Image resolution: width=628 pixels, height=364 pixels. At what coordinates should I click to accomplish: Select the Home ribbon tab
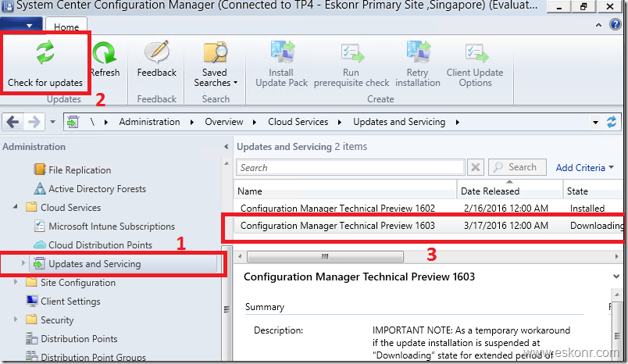(66, 27)
